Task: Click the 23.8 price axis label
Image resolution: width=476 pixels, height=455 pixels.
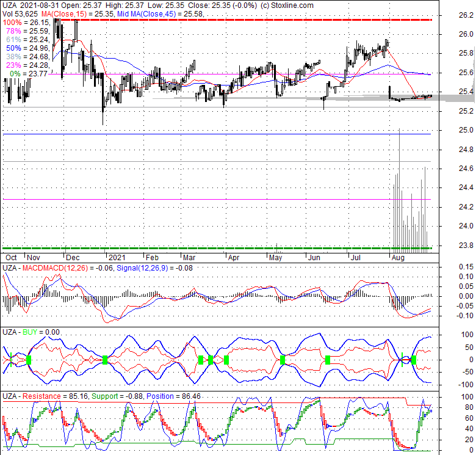Action: [466, 245]
